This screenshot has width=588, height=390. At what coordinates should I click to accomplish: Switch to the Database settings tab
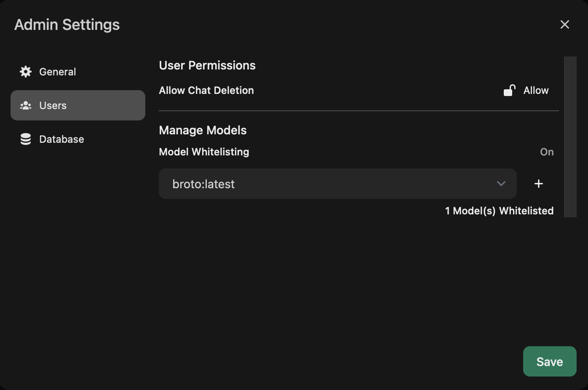pyautogui.click(x=61, y=139)
